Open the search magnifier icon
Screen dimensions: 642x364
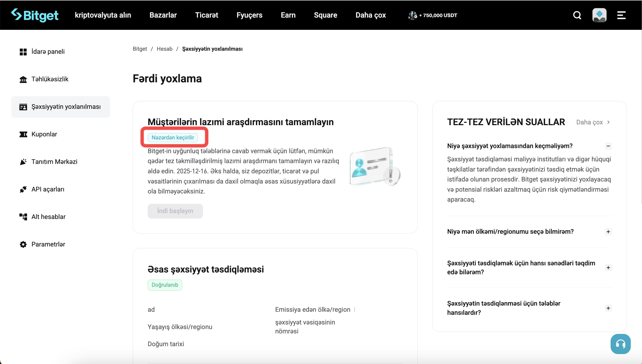pyautogui.click(x=577, y=15)
